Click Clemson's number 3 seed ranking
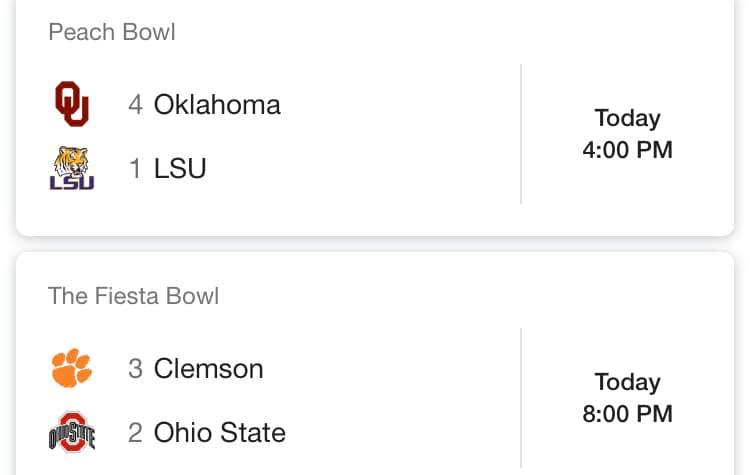The height and width of the screenshot is (475, 750). [136, 369]
